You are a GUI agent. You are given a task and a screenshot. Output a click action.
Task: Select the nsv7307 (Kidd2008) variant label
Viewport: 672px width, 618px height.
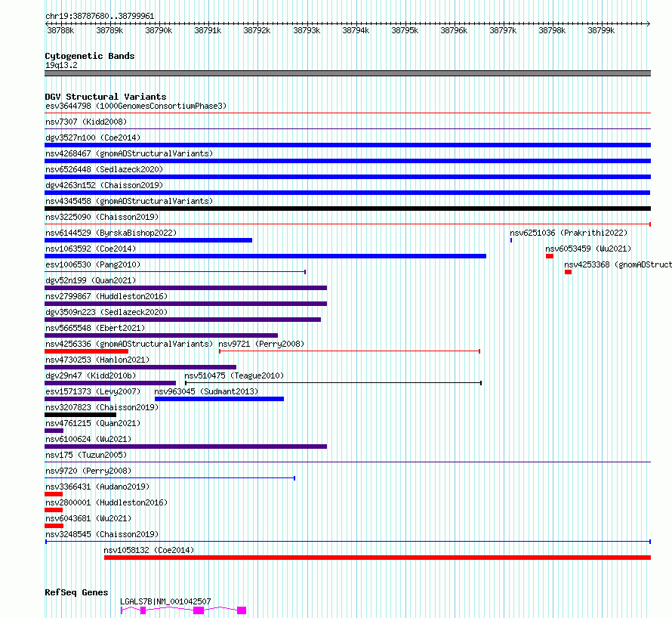(x=86, y=122)
